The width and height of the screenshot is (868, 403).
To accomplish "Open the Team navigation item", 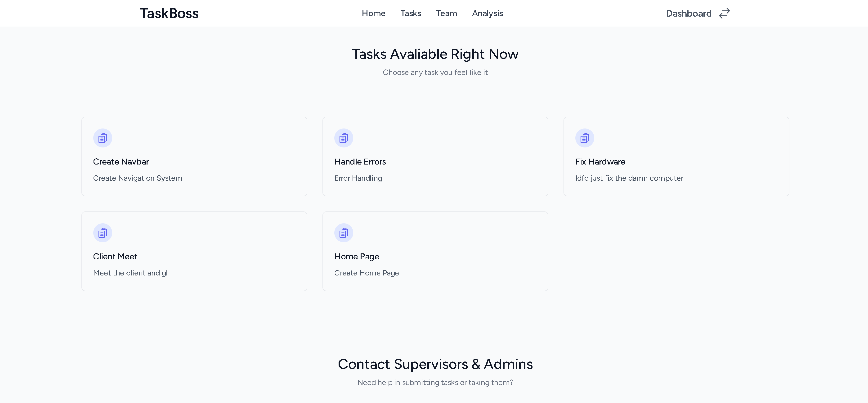I will tap(446, 13).
